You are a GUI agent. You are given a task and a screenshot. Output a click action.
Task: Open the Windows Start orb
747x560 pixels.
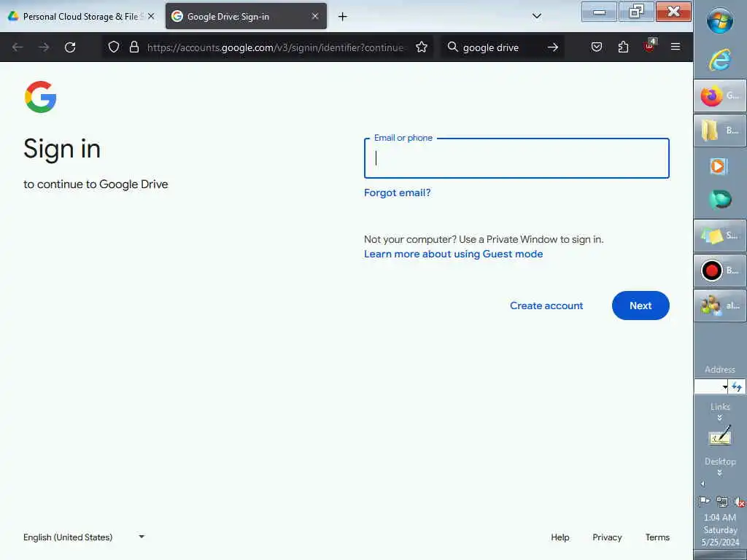point(720,21)
